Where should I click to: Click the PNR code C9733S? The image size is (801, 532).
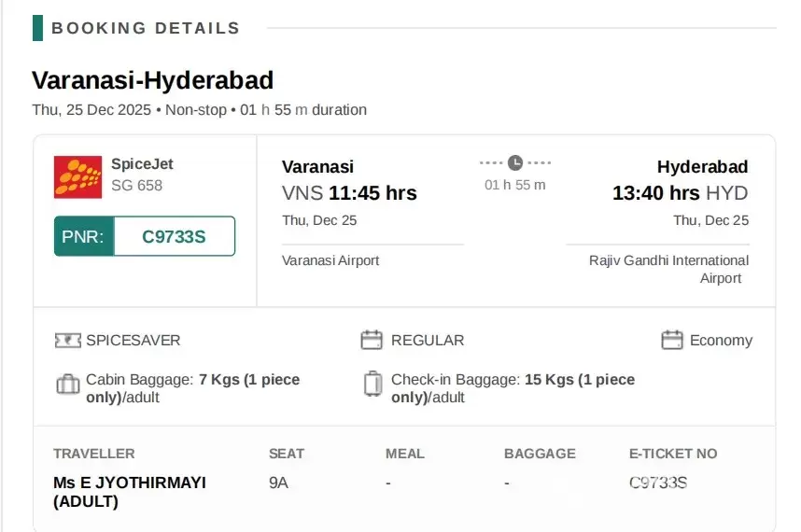click(x=174, y=236)
